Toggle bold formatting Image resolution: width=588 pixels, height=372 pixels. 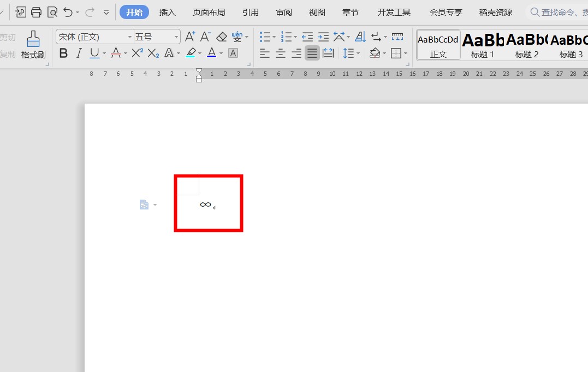pyautogui.click(x=63, y=53)
